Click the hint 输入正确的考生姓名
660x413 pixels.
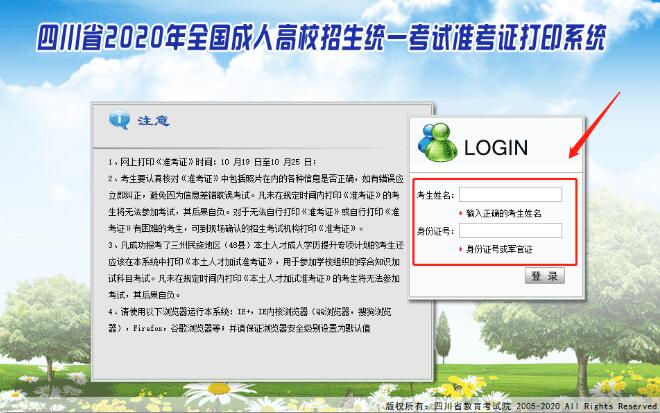[x=503, y=213]
